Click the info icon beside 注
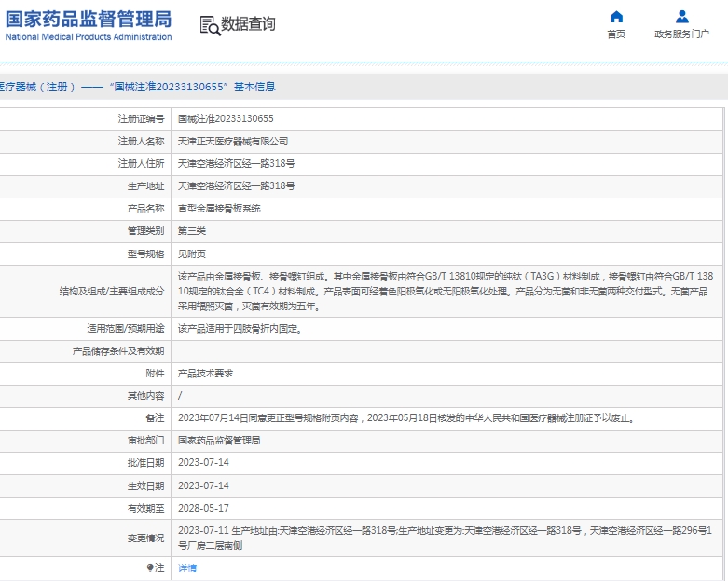Image resolution: width=728 pixels, height=588 pixels. tap(150, 567)
